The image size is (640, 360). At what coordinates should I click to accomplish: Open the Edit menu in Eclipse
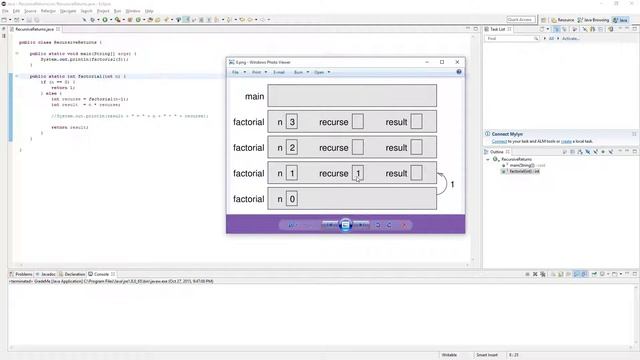[16, 11]
